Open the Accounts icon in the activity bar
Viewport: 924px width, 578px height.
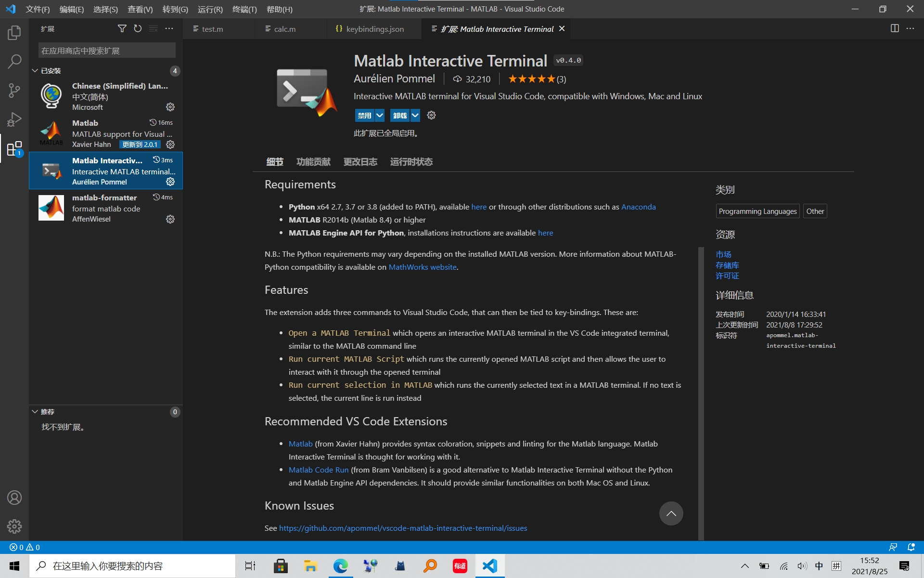point(14,498)
